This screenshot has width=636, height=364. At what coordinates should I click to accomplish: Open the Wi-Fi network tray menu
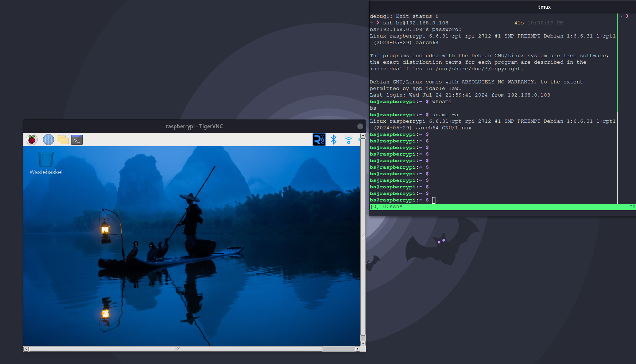coord(349,140)
